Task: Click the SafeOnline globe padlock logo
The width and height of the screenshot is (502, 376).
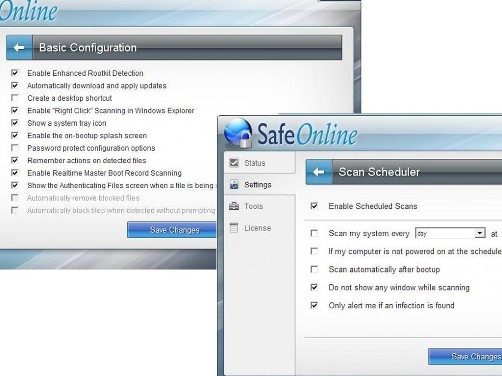Action: [238, 133]
